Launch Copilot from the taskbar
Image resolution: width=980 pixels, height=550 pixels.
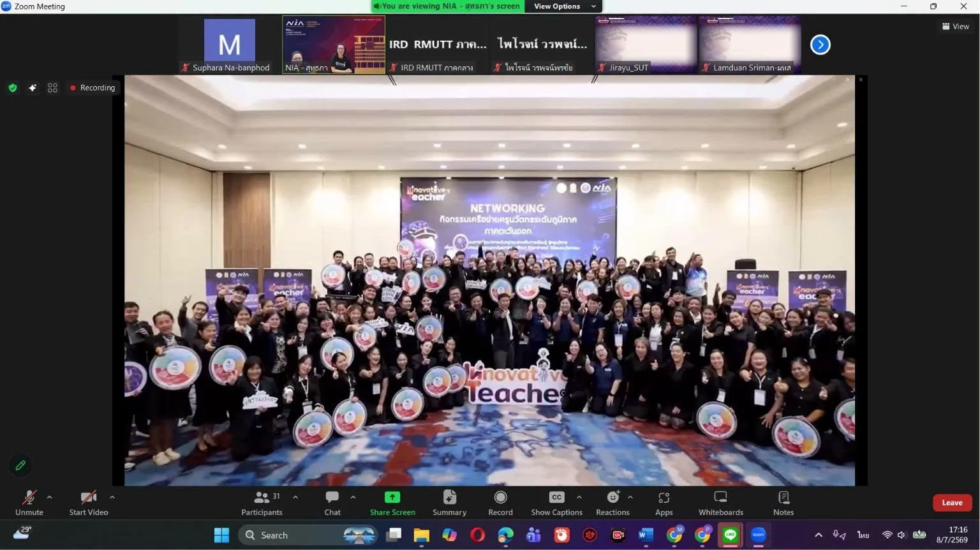coord(449,535)
